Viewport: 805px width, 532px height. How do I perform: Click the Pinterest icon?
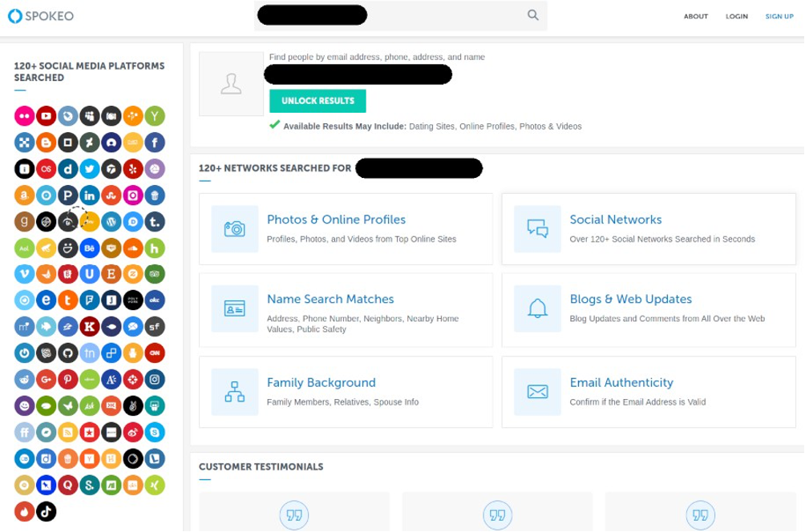68,380
